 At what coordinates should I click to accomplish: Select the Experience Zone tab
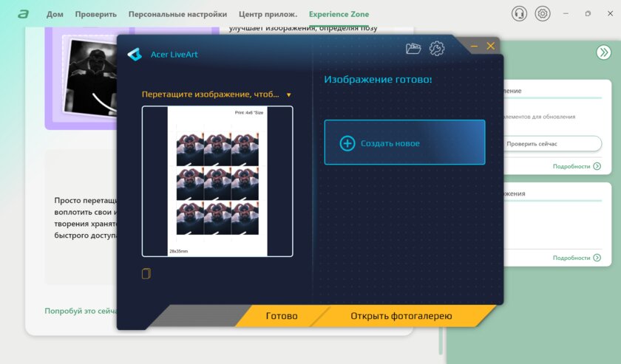click(339, 14)
